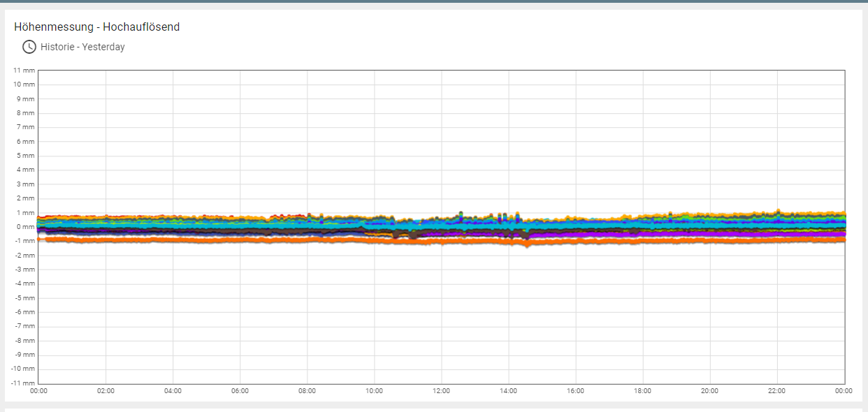Click the "Höhenmessung - Hochauflösend" chart title

click(x=97, y=27)
